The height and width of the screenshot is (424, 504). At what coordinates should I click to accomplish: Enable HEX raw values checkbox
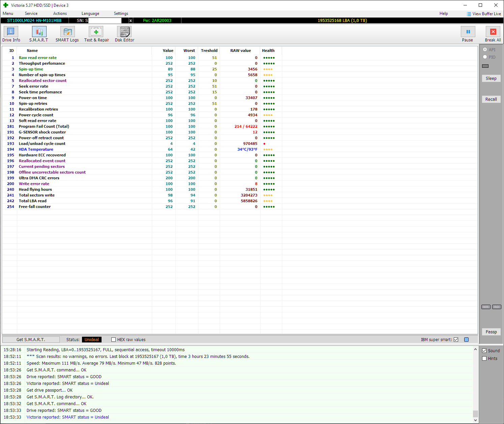click(x=114, y=340)
